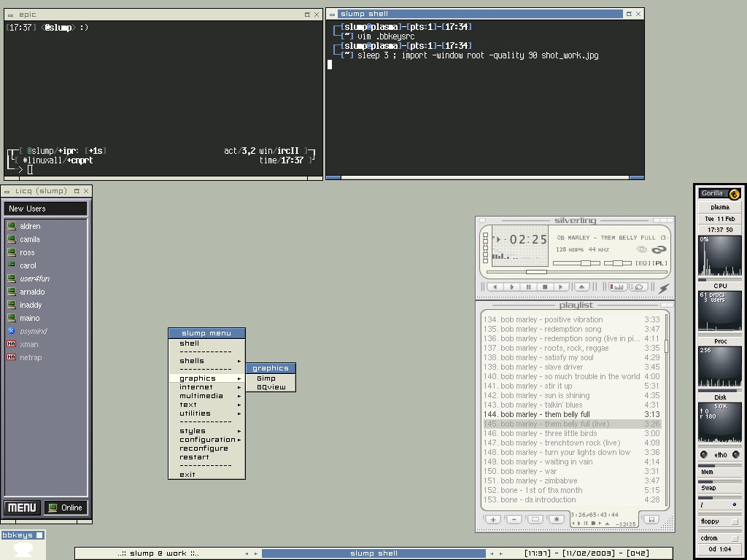Toggle the EQ equalizer window
Viewport: 747px width, 560px height.
coord(643,263)
